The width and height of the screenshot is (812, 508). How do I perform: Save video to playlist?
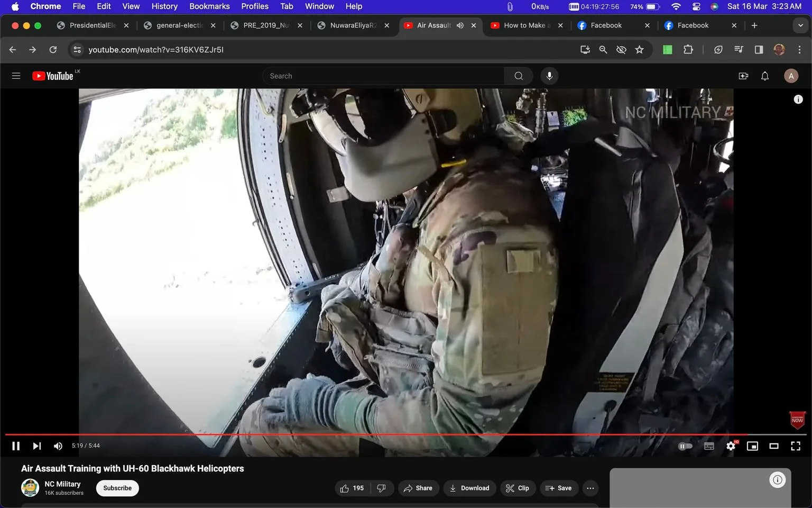click(559, 488)
